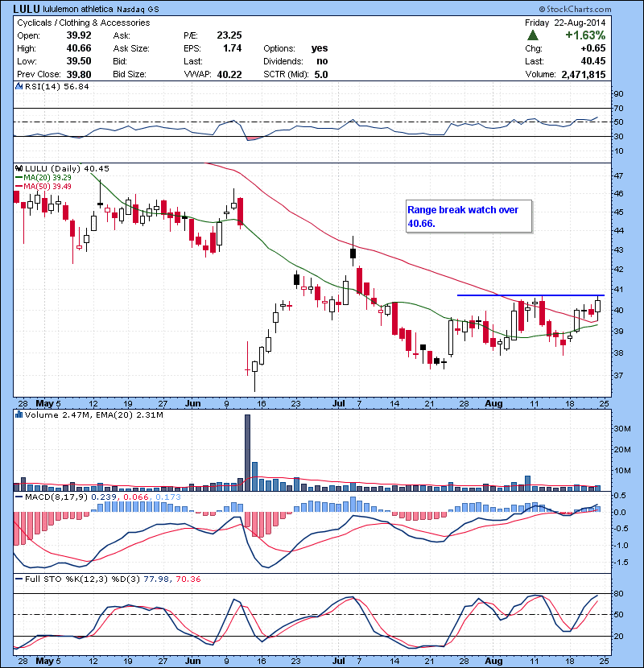The image size is (644, 668).
Task: Click the MACD value 0.239
Action: pos(104,497)
